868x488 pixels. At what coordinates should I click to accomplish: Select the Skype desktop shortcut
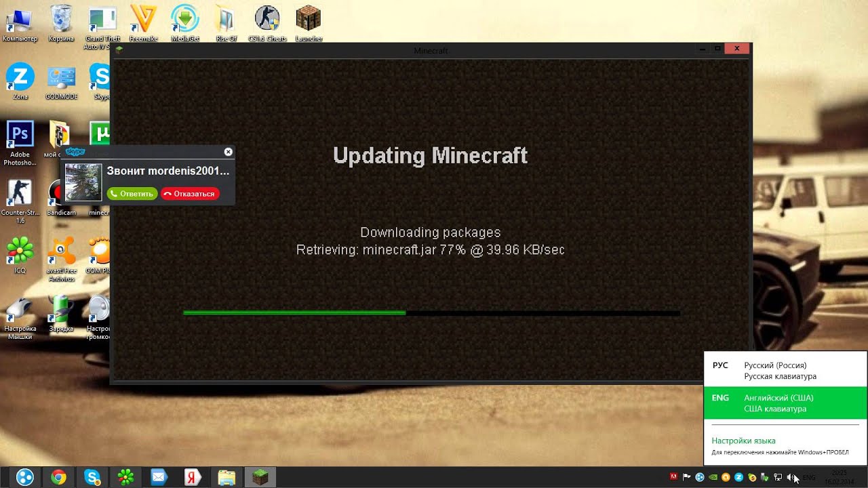point(100,81)
